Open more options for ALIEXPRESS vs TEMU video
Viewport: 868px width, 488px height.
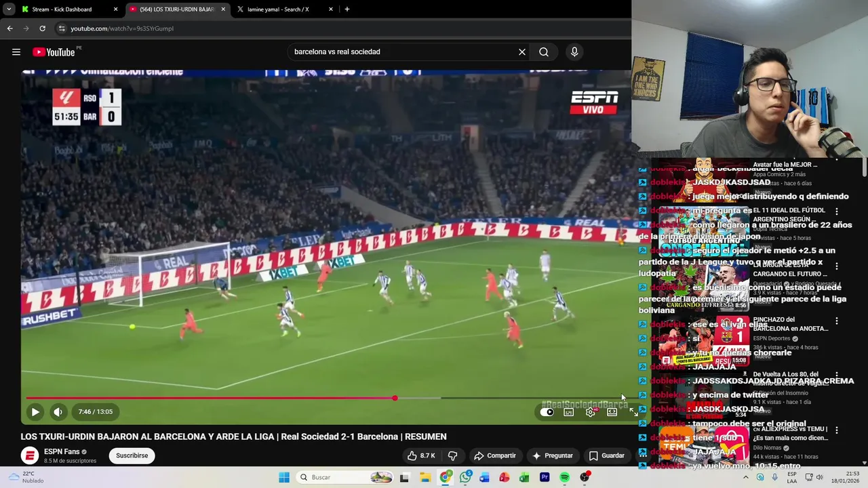pos(837,430)
